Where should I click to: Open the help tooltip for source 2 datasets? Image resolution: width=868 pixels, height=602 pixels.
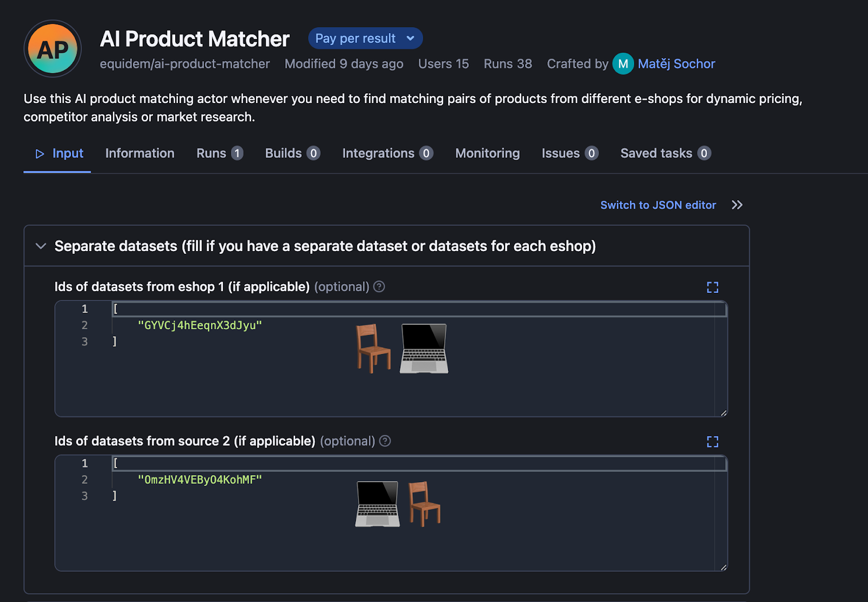385,441
